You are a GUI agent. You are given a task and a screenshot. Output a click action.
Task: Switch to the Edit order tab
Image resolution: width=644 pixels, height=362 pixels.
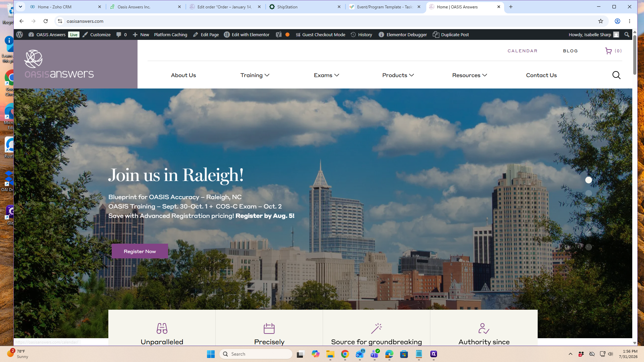[x=225, y=7]
